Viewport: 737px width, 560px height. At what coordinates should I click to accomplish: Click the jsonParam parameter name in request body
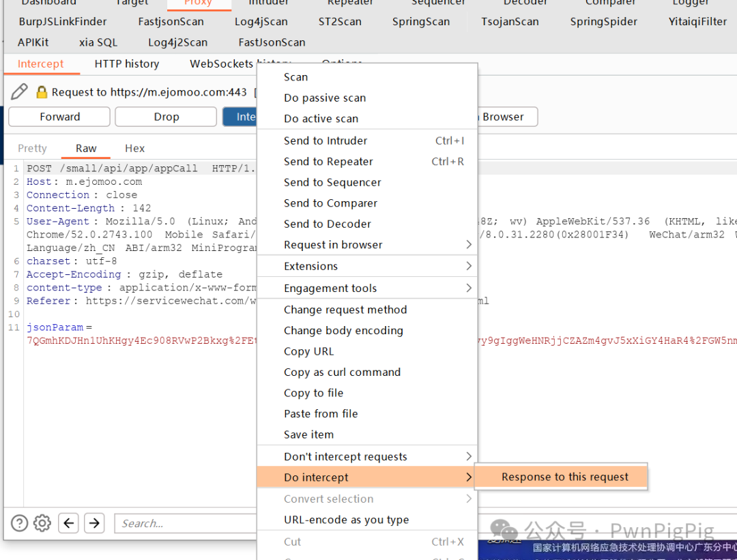[x=55, y=327]
